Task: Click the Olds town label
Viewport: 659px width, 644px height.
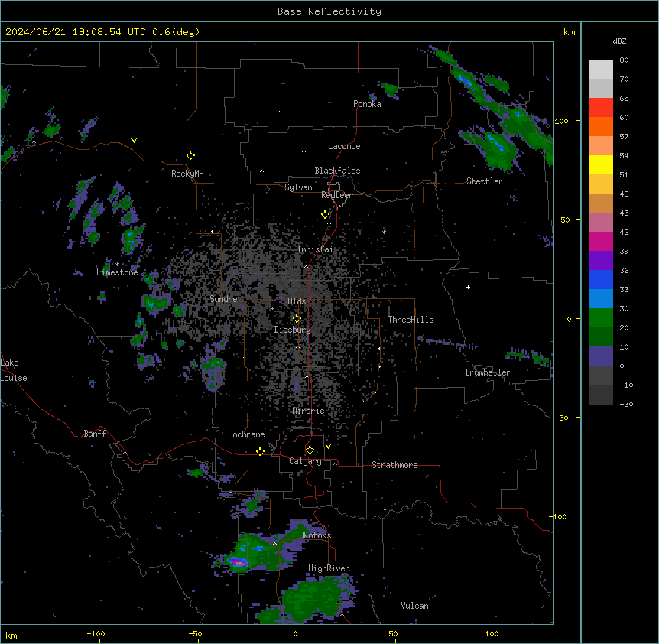Action: pos(297,301)
